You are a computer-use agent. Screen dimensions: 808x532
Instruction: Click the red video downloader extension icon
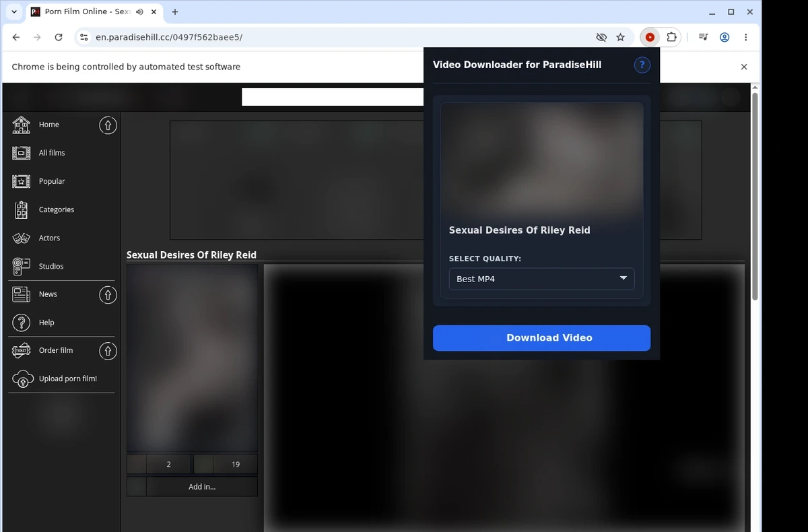[650, 38]
